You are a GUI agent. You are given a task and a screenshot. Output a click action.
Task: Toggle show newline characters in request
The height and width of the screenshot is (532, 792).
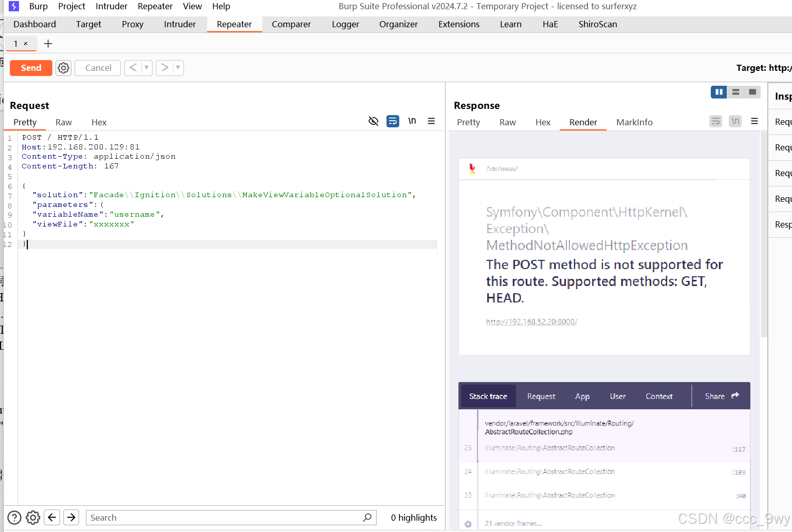412,121
